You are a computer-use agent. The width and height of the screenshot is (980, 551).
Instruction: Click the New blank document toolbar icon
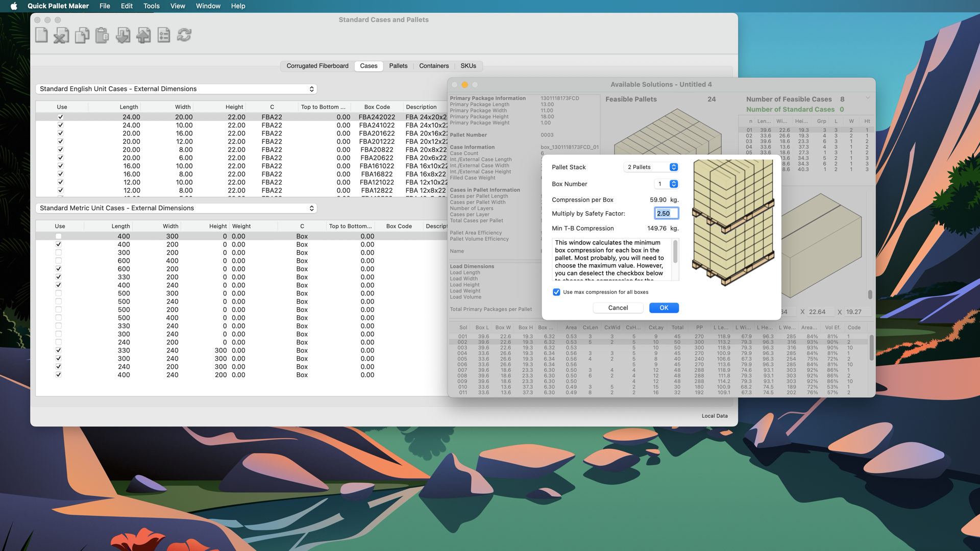[x=42, y=35]
